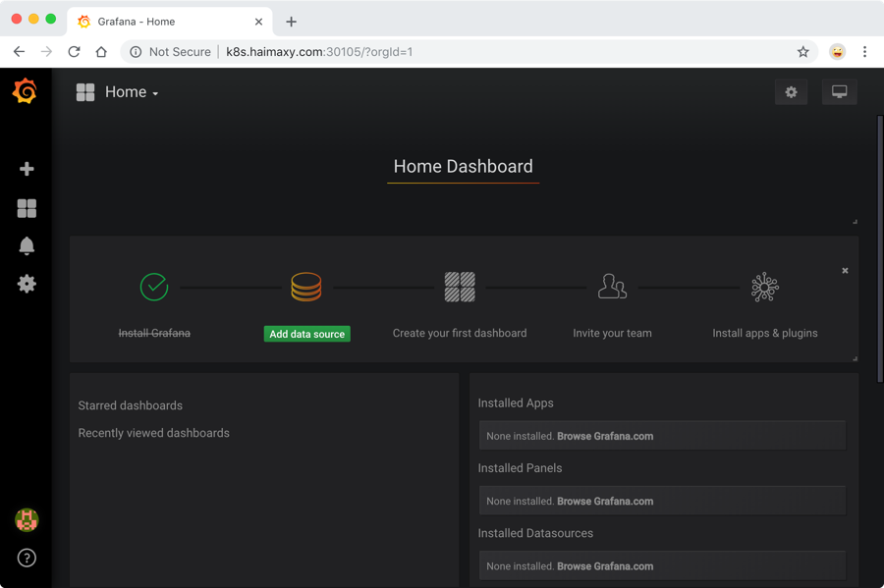Click the title panel resize handle
The image size is (884, 588).
point(855,222)
